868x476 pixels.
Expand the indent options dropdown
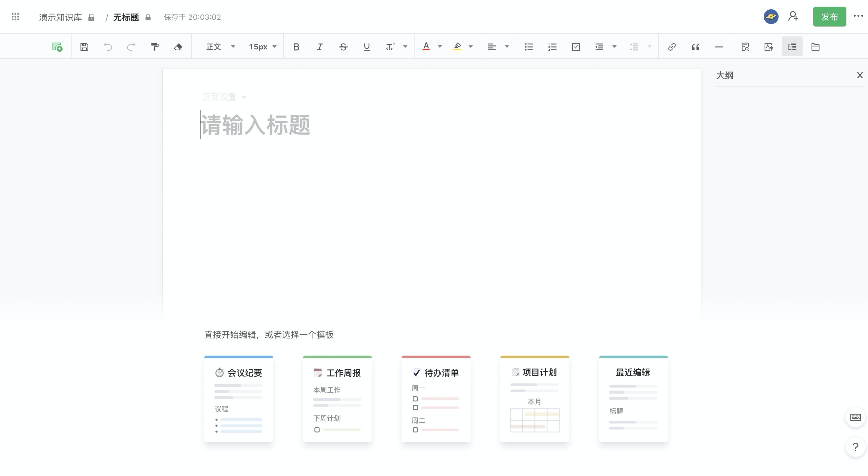pos(614,47)
